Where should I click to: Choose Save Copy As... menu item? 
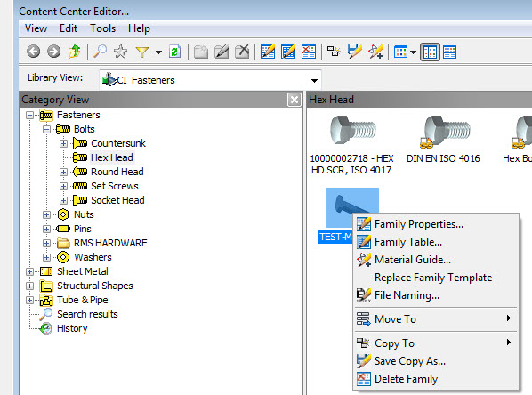click(x=436, y=361)
